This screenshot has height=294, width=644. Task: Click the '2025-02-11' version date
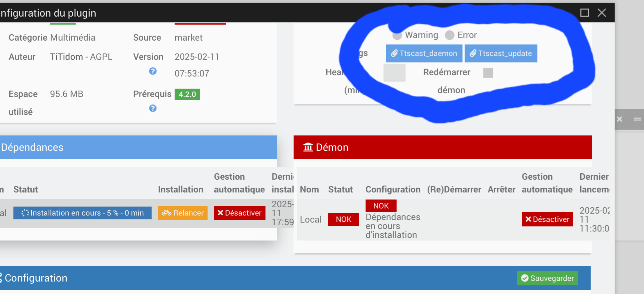click(x=197, y=57)
